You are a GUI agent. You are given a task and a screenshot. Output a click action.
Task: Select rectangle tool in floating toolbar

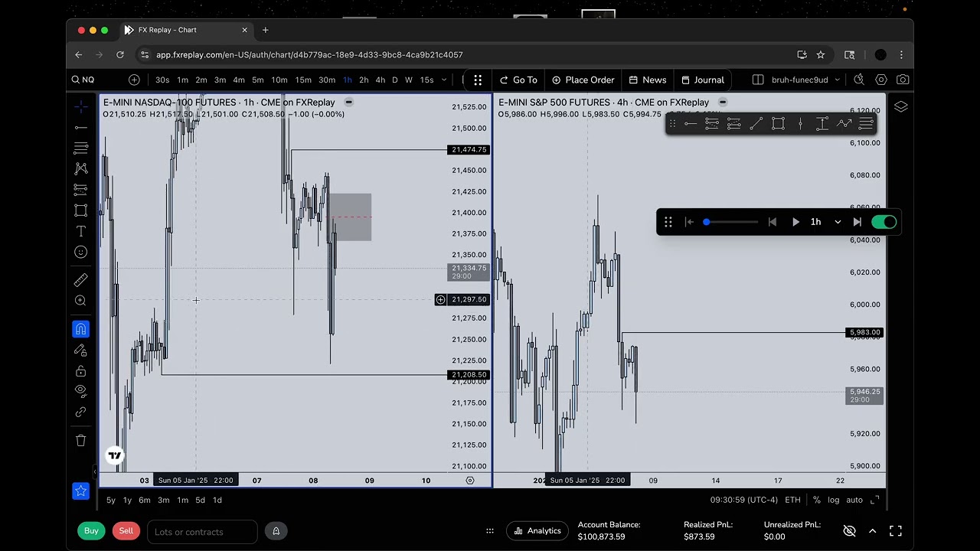[778, 124]
